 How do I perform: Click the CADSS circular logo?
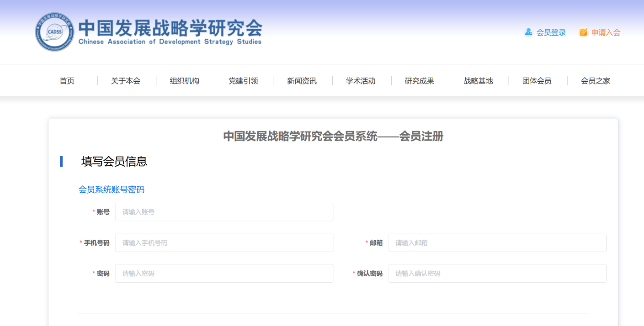click(x=55, y=32)
